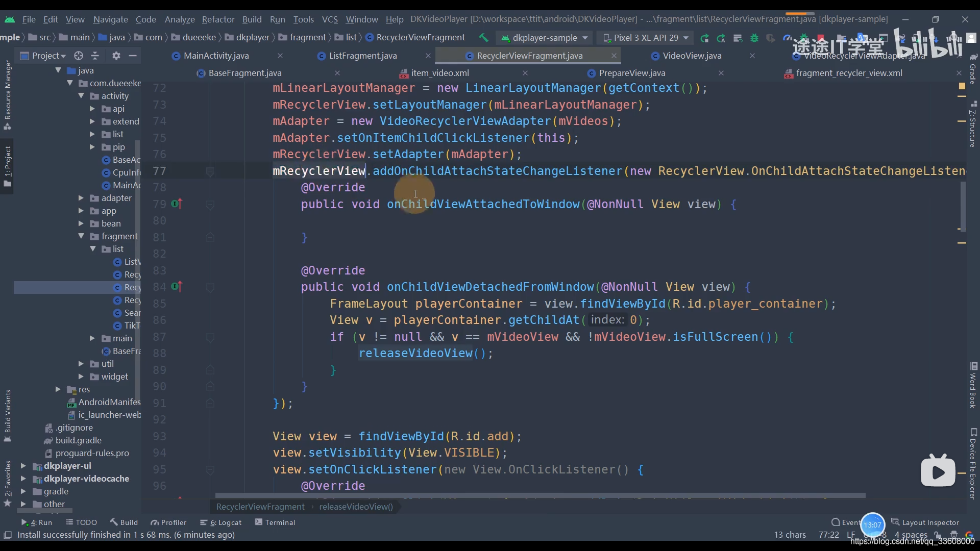The image size is (980, 551).
Task: Switch to the BaseFragment.java tab
Action: coord(245,73)
